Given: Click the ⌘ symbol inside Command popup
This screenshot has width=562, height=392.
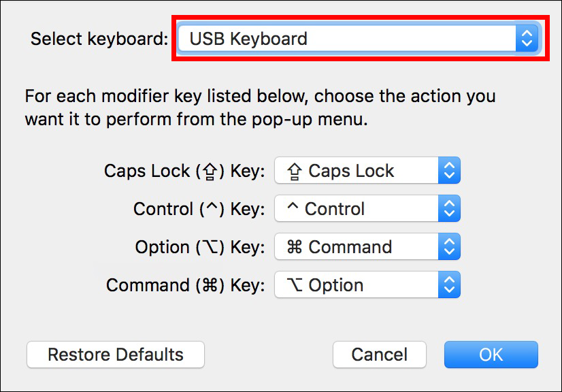Looking at the screenshot, I should pos(294,247).
